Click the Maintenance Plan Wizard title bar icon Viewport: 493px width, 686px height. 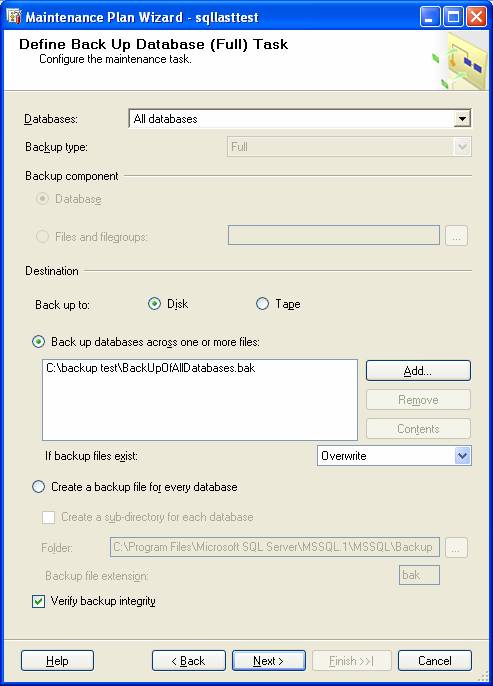(x=14, y=17)
